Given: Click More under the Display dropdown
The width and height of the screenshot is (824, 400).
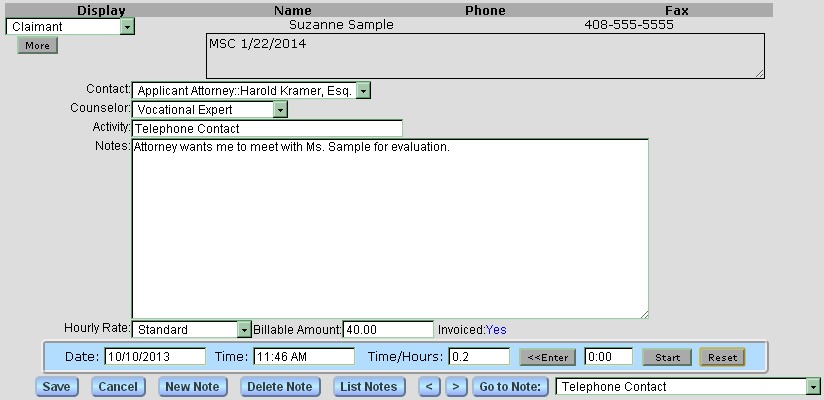Looking at the screenshot, I should (38, 46).
